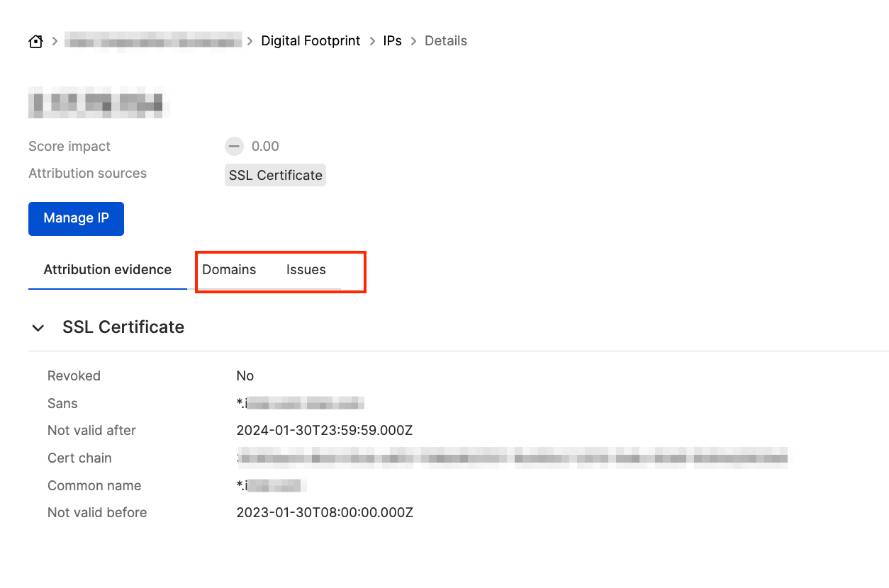Viewport: 889px width, 588px height.
Task: Click the Details breadcrumb item
Action: coord(446,41)
